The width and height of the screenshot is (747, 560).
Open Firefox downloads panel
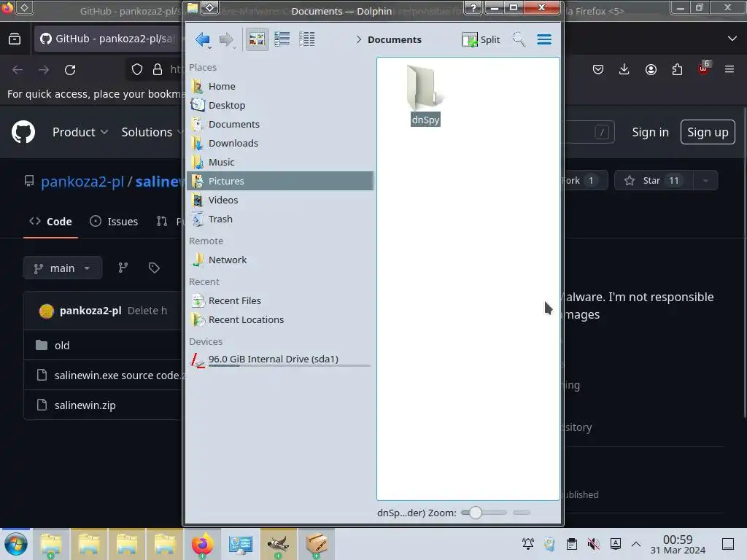[624, 70]
